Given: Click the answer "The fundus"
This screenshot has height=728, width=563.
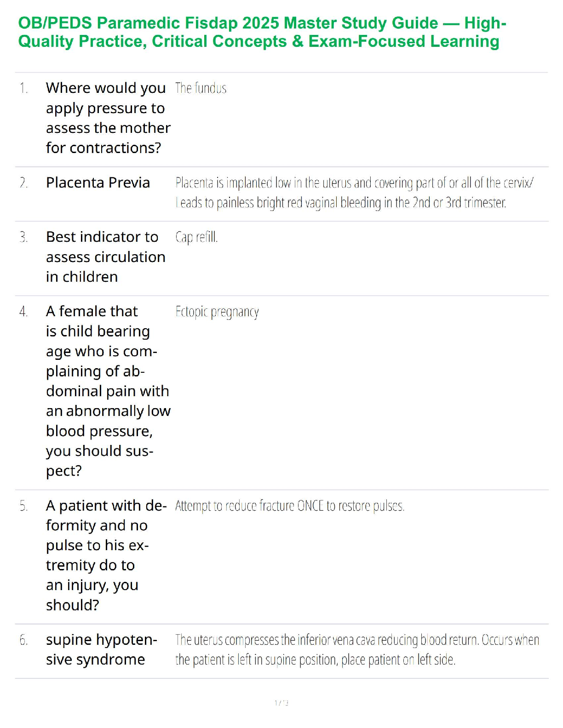Looking at the screenshot, I should coord(201,88).
